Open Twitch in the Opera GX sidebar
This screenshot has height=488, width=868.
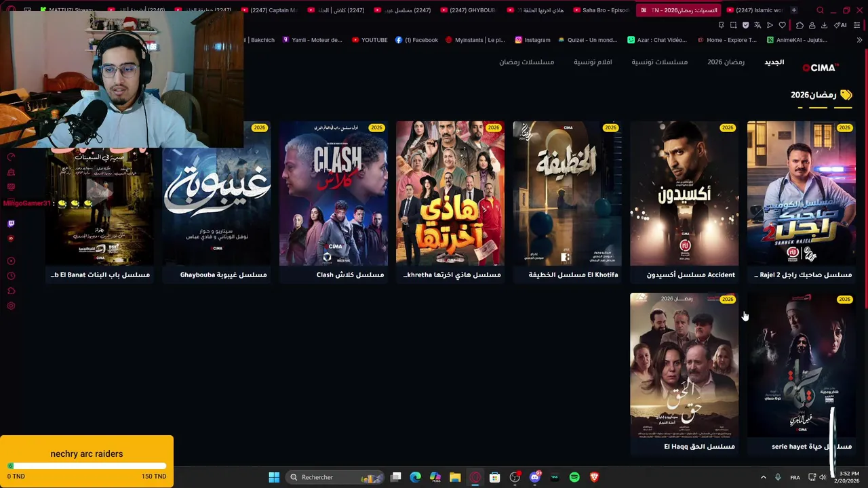11,223
